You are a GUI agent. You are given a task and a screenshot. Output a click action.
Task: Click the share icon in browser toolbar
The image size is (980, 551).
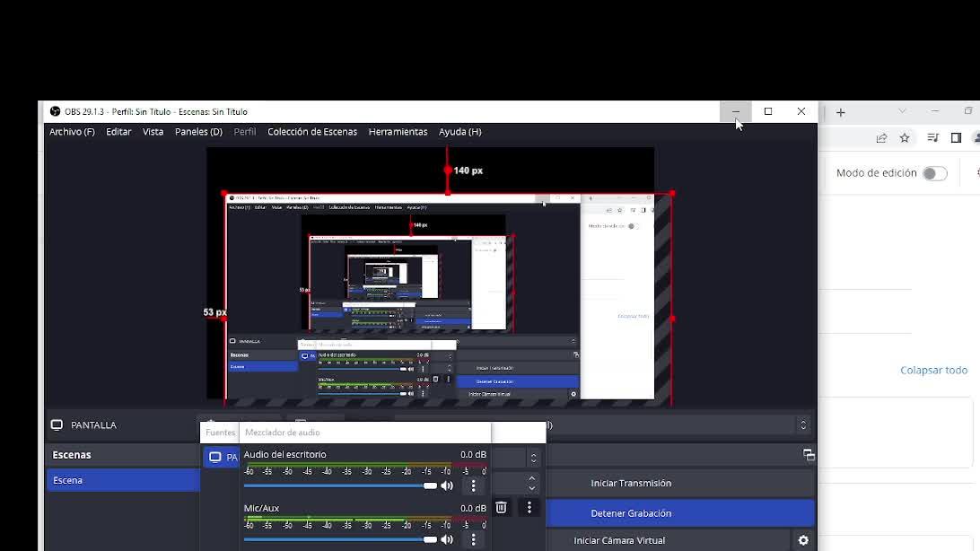881,138
